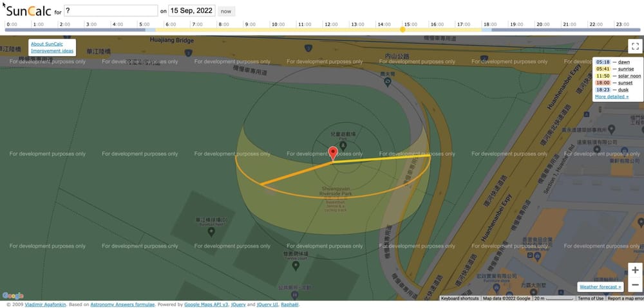Open the date field showing 15 Sep, 2022
This screenshot has width=644, height=308.
click(x=191, y=11)
